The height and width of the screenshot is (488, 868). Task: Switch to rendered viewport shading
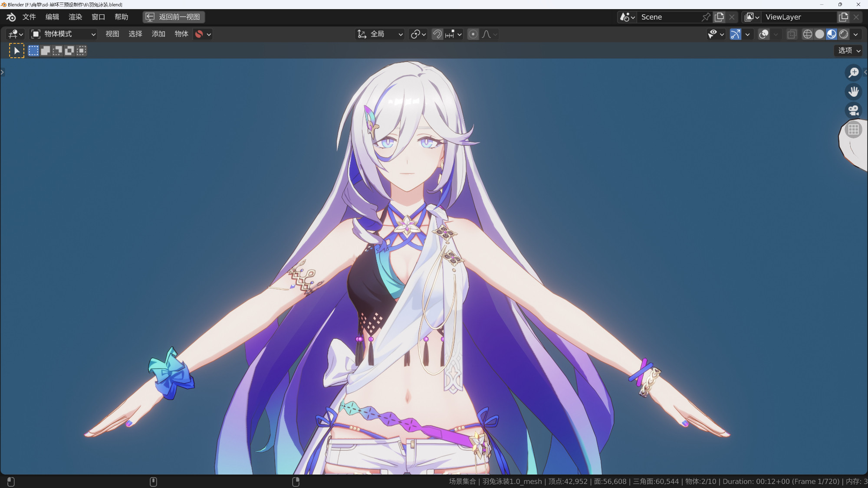coord(844,34)
